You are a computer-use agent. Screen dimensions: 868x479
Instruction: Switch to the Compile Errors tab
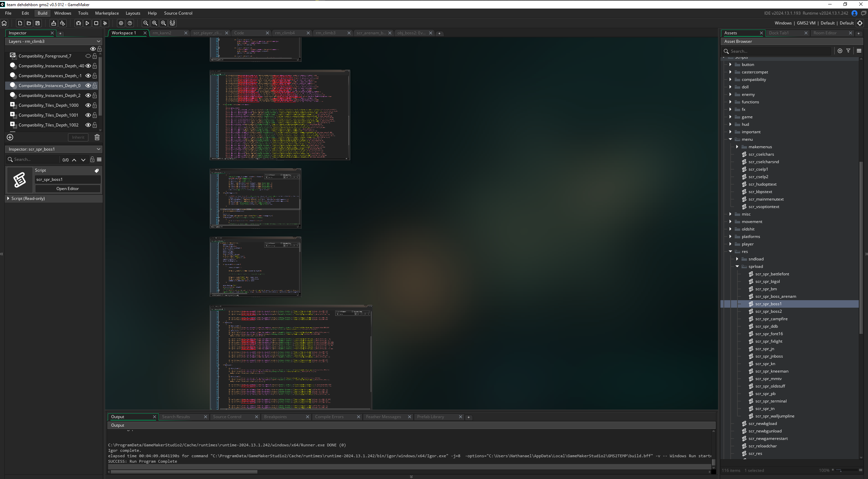click(x=329, y=417)
